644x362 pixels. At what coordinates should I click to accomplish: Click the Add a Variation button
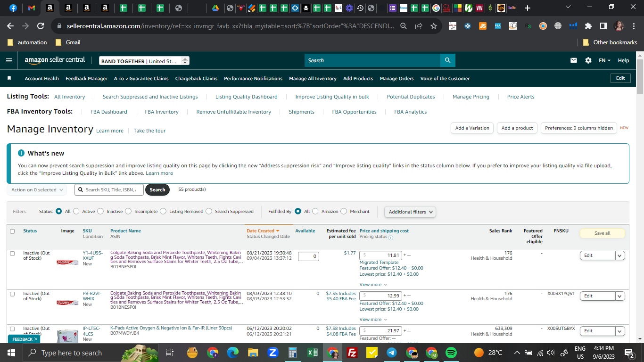coord(472,128)
